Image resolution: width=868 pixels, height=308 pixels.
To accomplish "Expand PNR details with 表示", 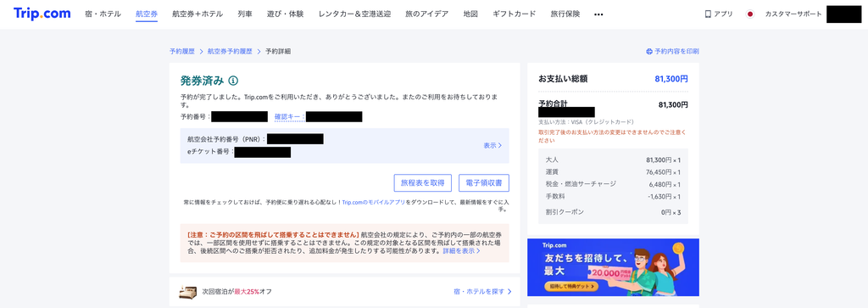I will [x=492, y=146].
